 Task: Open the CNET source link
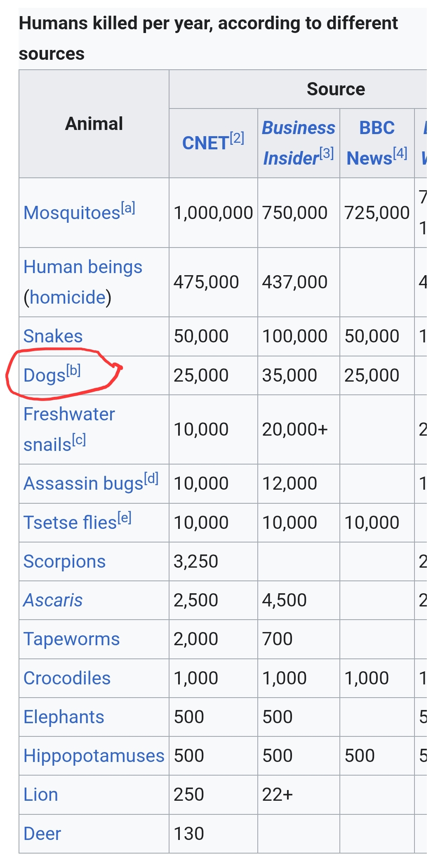[x=205, y=144]
